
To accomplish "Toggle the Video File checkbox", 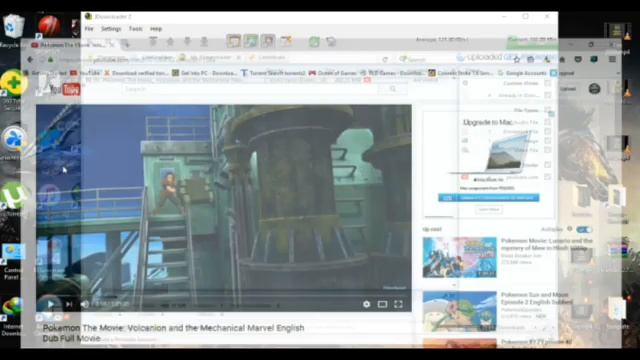I will pyautogui.click(x=548, y=150).
